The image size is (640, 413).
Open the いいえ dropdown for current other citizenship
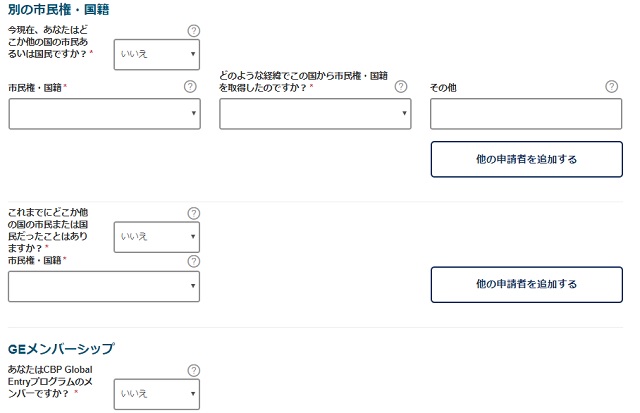coord(157,54)
